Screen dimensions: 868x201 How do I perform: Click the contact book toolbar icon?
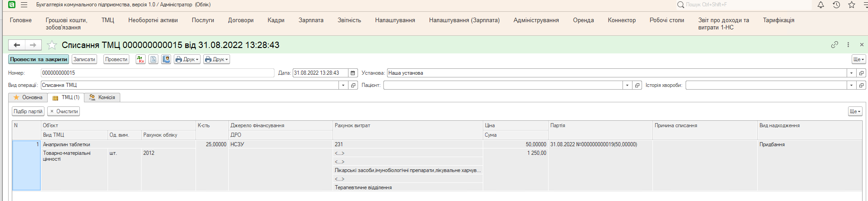[x=166, y=59]
